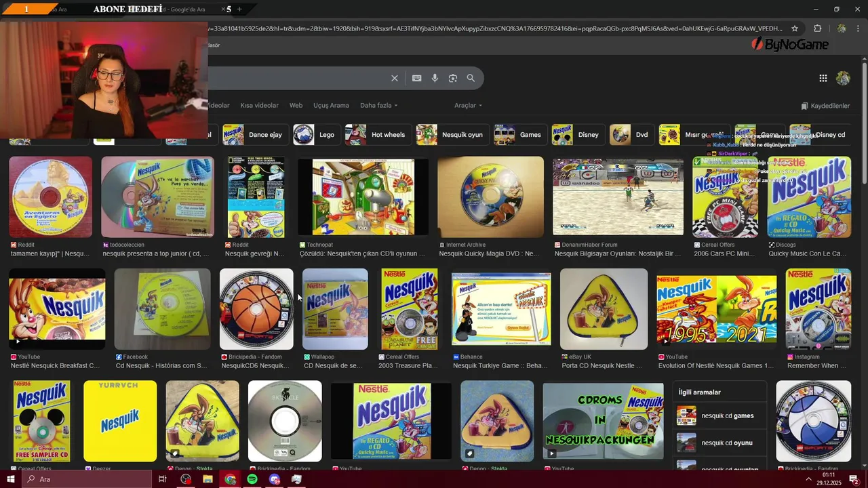
Task: Open Google Lens image search
Action: 453,78
